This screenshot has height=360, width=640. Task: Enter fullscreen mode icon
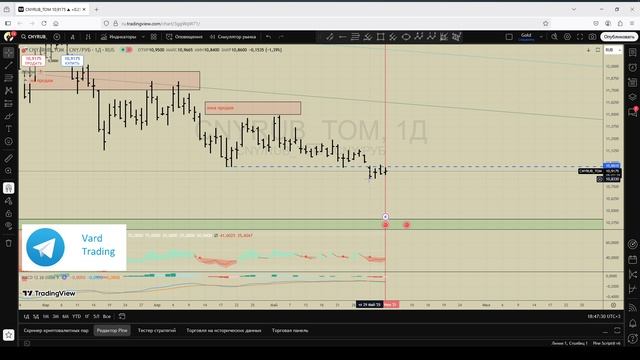coord(580,37)
